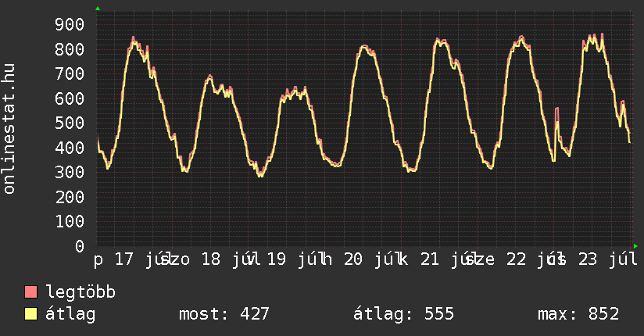Click the yellow átlag legend swatch
The width and height of the screenshot is (644, 336).
click(x=30, y=314)
